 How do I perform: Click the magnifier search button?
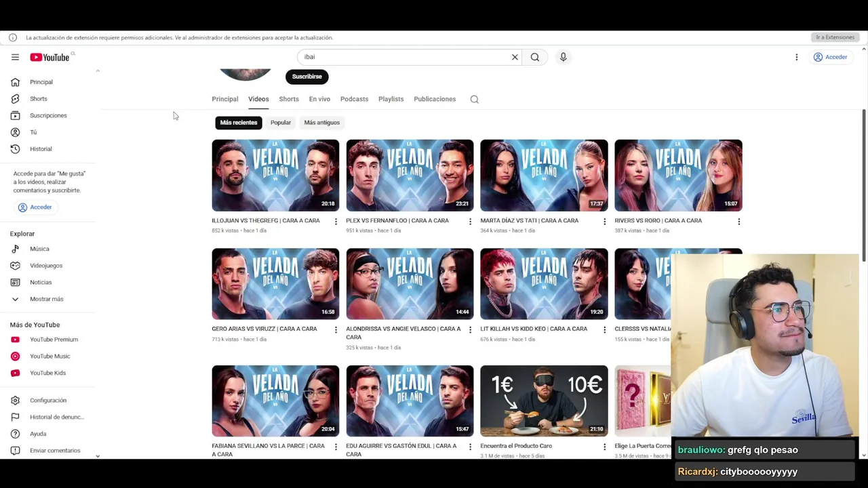535,57
